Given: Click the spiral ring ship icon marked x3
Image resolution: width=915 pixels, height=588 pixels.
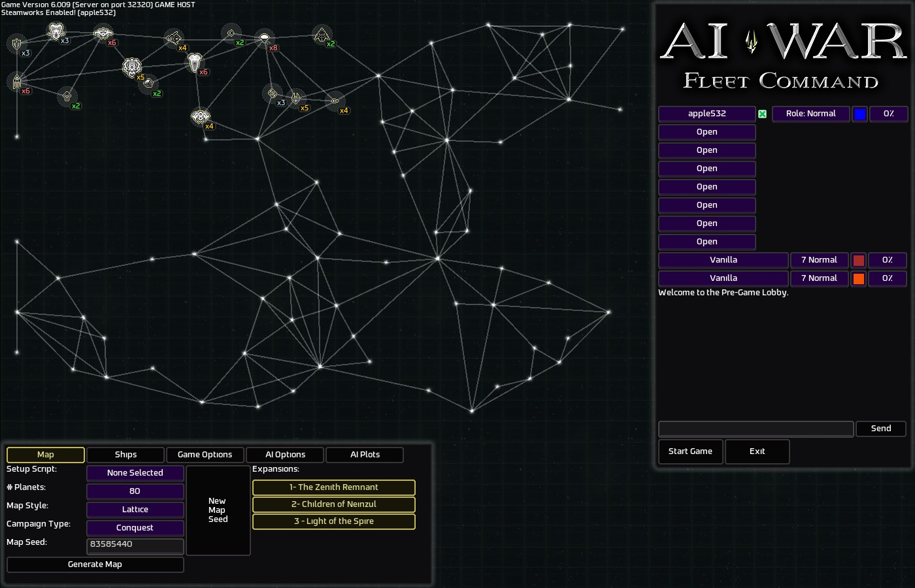Looking at the screenshot, I should point(273,93).
